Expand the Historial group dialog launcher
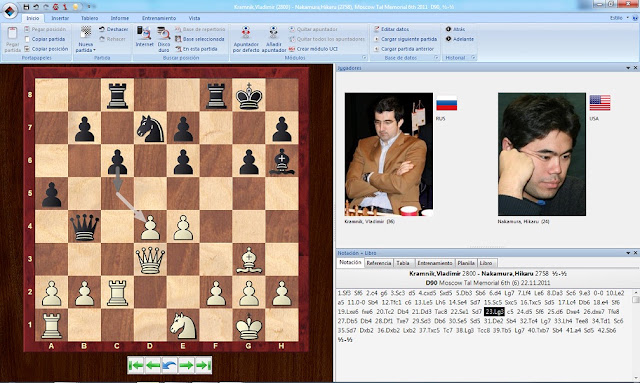This screenshot has height=383, width=640. point(473,58)
